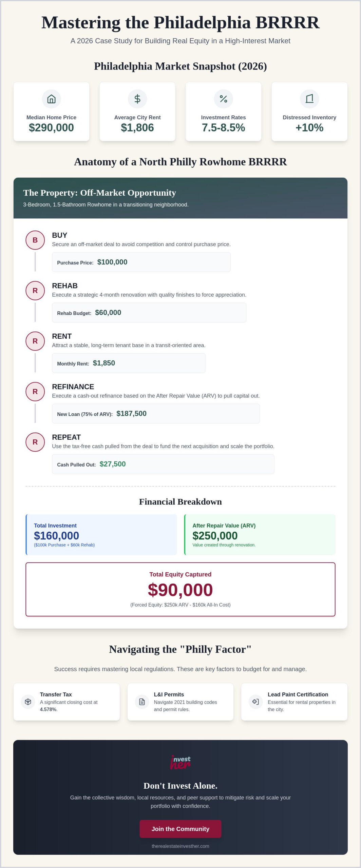Select the After Repair Value $250,000 card
The image size is (361, 868).
click(x=260, y=535)
